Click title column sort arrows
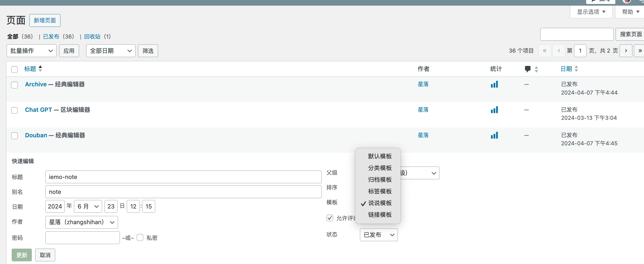644x264 pixels. point(40,69)
